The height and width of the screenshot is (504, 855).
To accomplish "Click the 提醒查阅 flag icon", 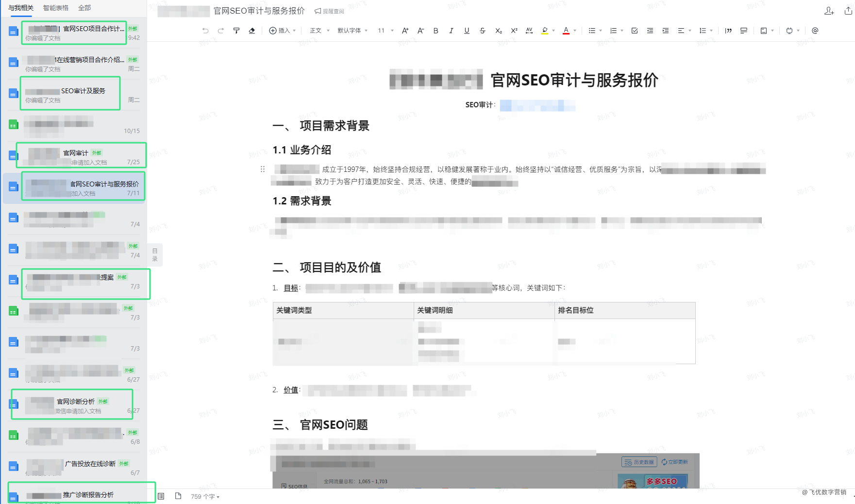I will (x=318, y=11).
